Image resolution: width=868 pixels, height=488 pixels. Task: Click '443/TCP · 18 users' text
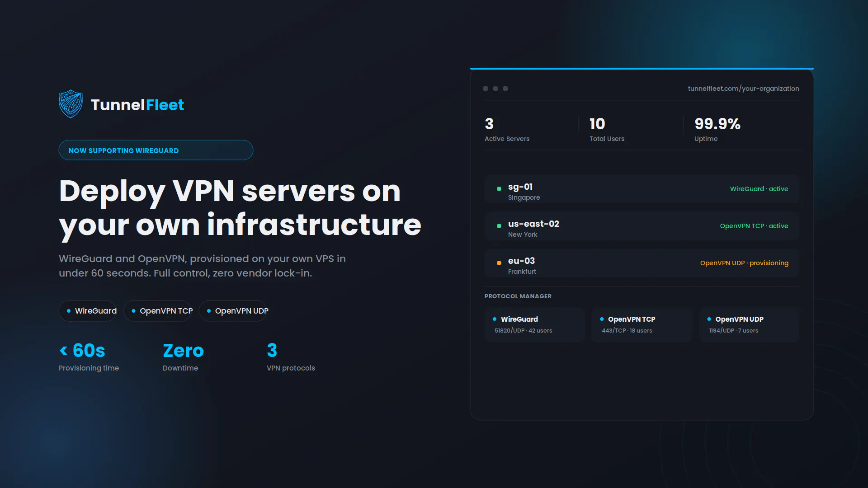(x=627, y=331)
